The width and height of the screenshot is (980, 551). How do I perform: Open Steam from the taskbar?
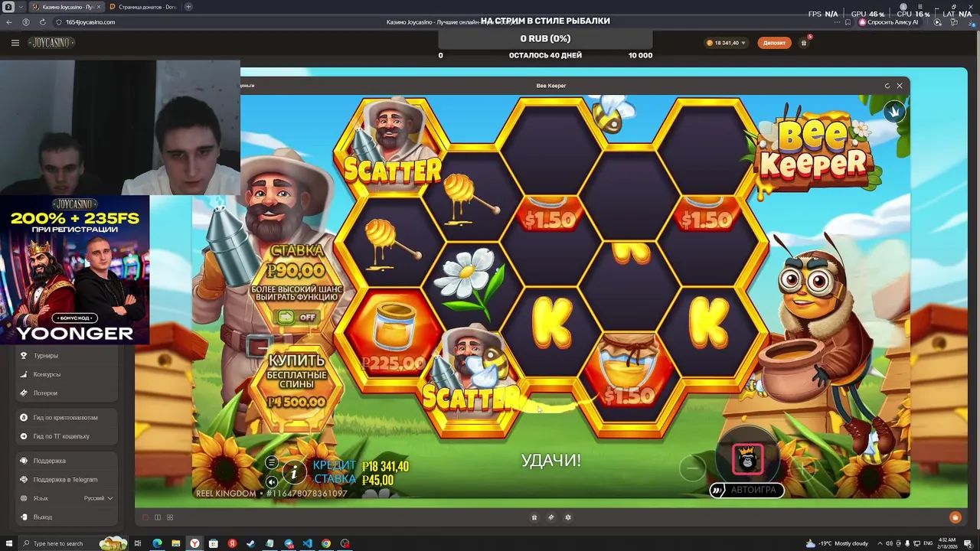pyautogui.click(x=251, y=543)
